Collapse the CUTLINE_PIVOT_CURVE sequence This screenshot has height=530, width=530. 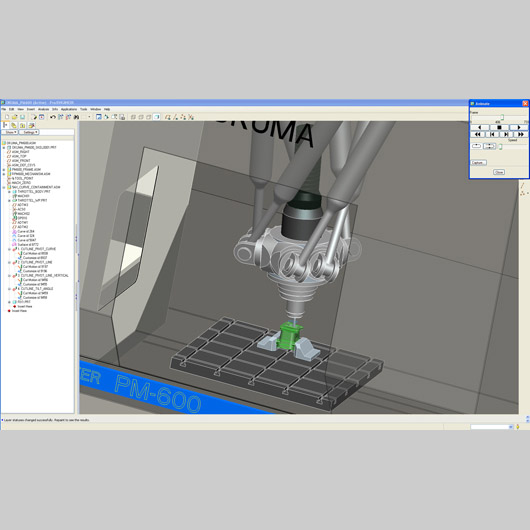(x=9, y=249)
